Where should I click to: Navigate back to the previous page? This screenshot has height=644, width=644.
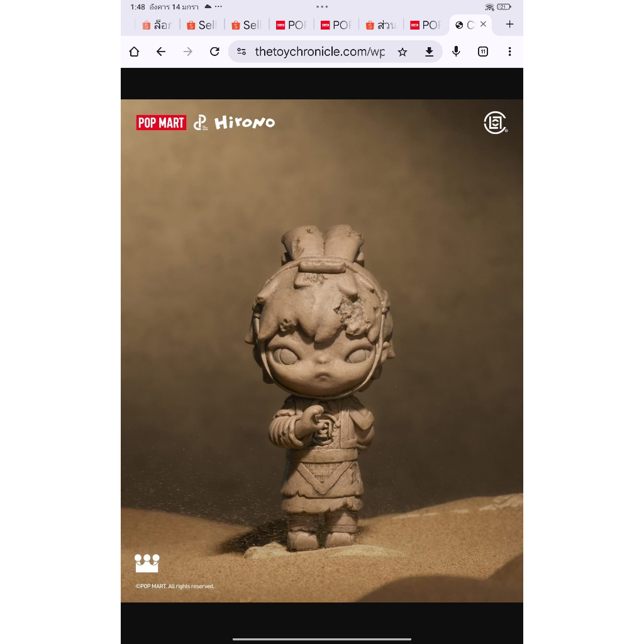point(161,52)
